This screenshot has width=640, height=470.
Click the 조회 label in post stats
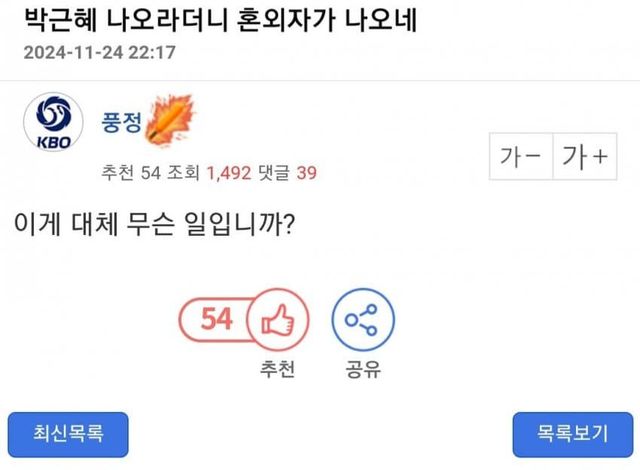(184, 173)
